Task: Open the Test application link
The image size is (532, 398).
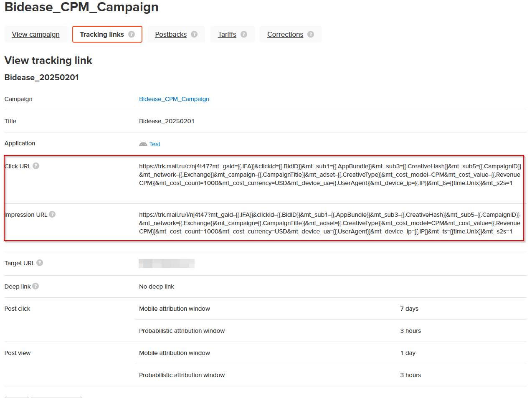Action: [x=155, y=144]
